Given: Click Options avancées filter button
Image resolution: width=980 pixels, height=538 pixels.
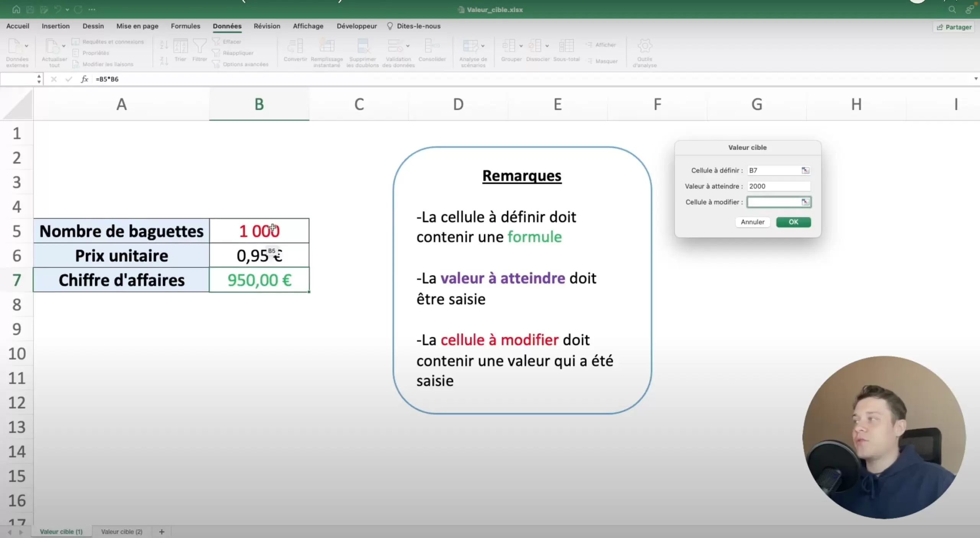Looking at the screenshot, I should [x=240, y=64].
